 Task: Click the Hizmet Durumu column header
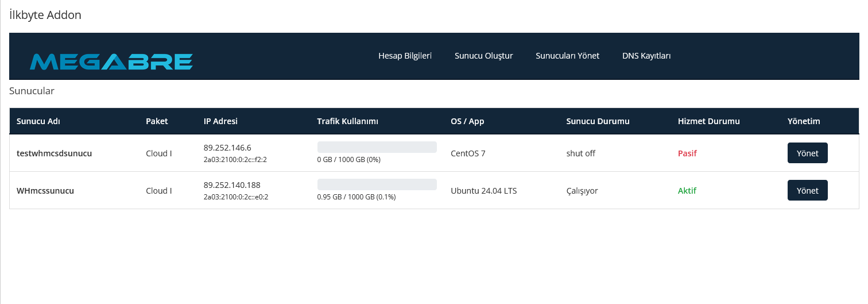pos(708,121)
